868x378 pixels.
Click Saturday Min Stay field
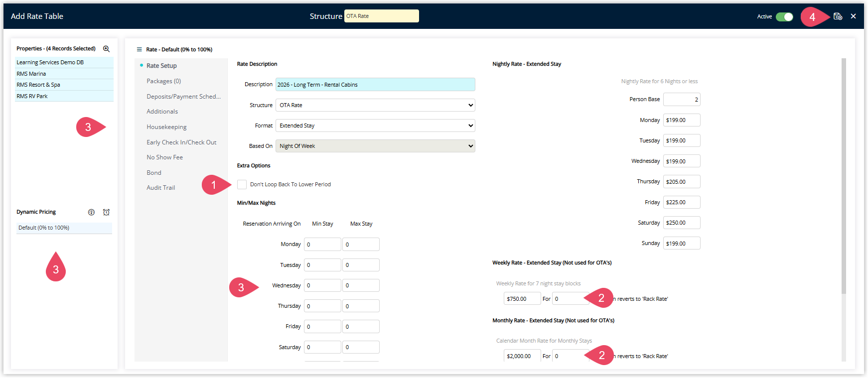(x=322, y=347)
